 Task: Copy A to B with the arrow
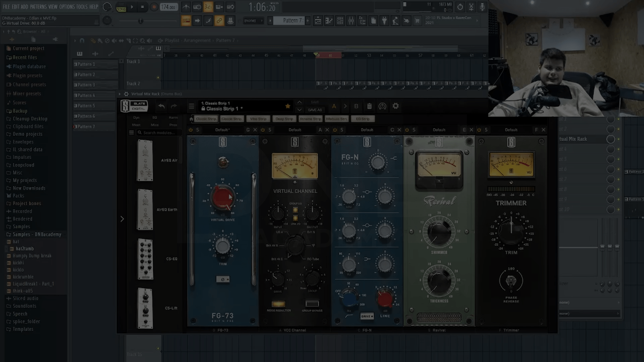pos(345,106)
